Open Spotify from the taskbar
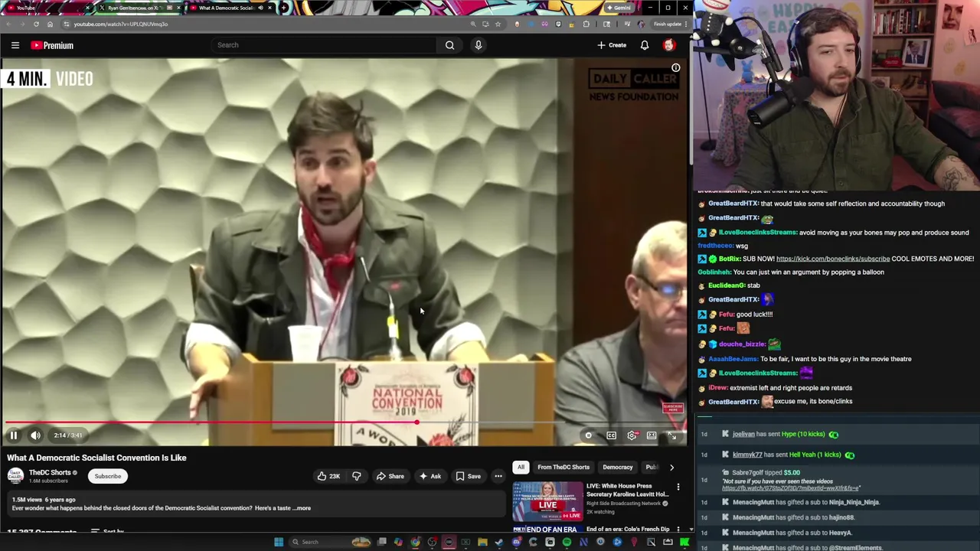The width and height of the screenshot is (980, 551). 567,542
